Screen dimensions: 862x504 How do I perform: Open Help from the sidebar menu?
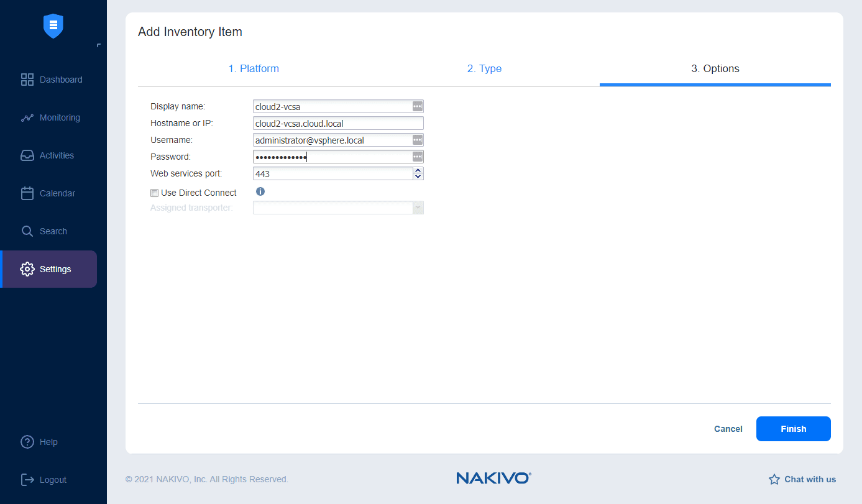[x=50, y=442]
